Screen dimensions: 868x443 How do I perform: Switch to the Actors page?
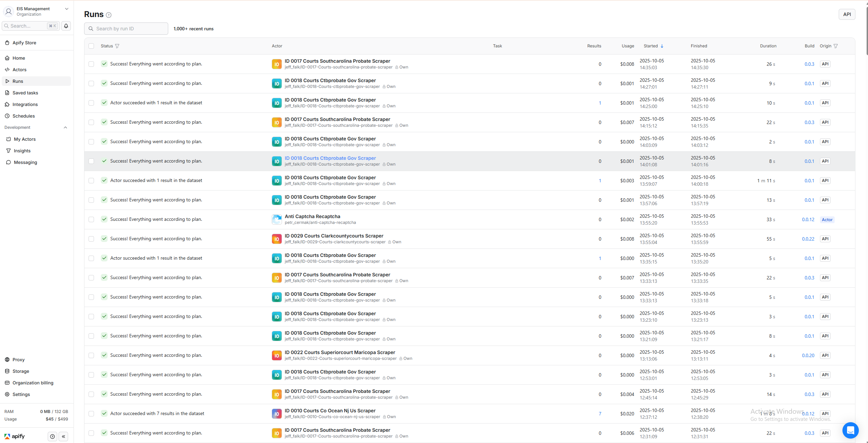pyautogui.click(x=19, y=70)
